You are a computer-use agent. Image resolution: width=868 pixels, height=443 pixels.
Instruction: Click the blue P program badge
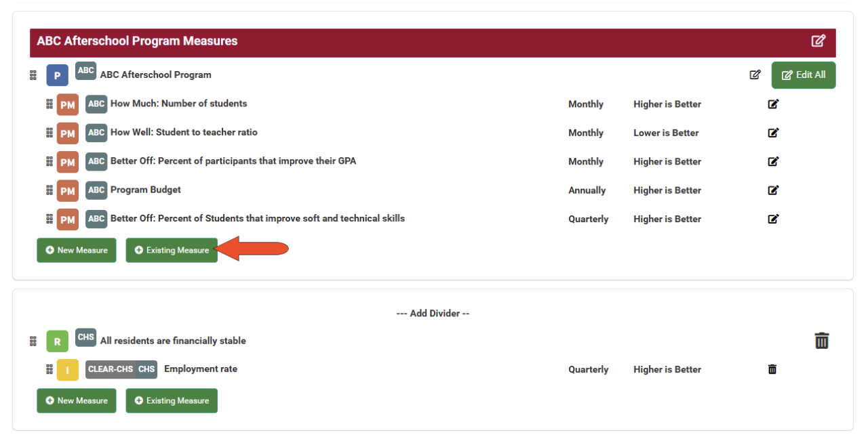click(x=57, y=75)
